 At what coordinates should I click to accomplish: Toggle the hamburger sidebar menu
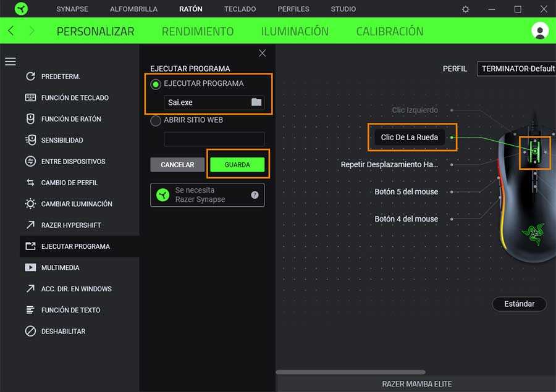click(x=11, y=62)
